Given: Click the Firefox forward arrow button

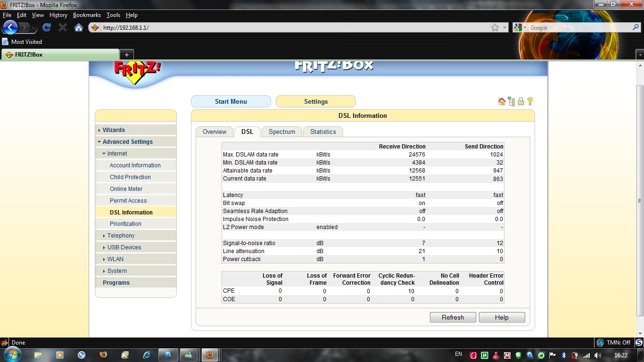Looking at the screenshot, I should 25,27.
